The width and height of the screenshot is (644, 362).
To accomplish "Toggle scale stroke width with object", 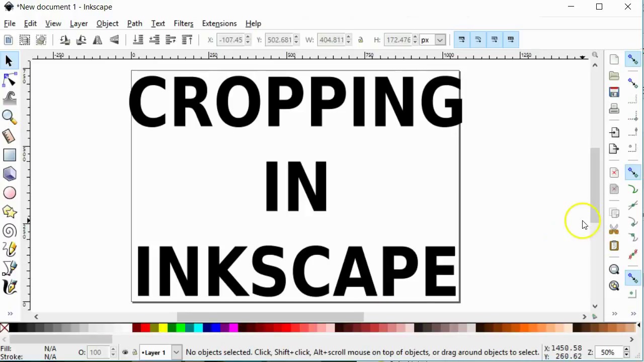I will click(461, 40).
